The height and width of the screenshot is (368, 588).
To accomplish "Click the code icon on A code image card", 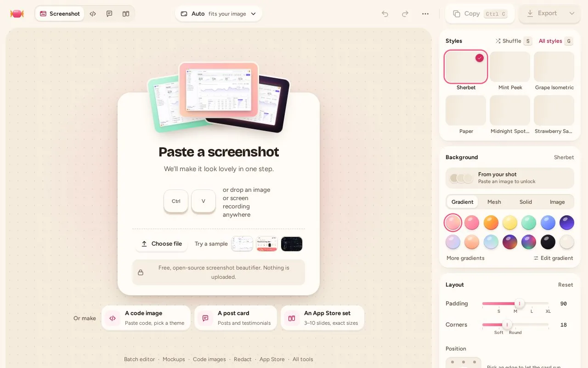I will click(113, 318).
